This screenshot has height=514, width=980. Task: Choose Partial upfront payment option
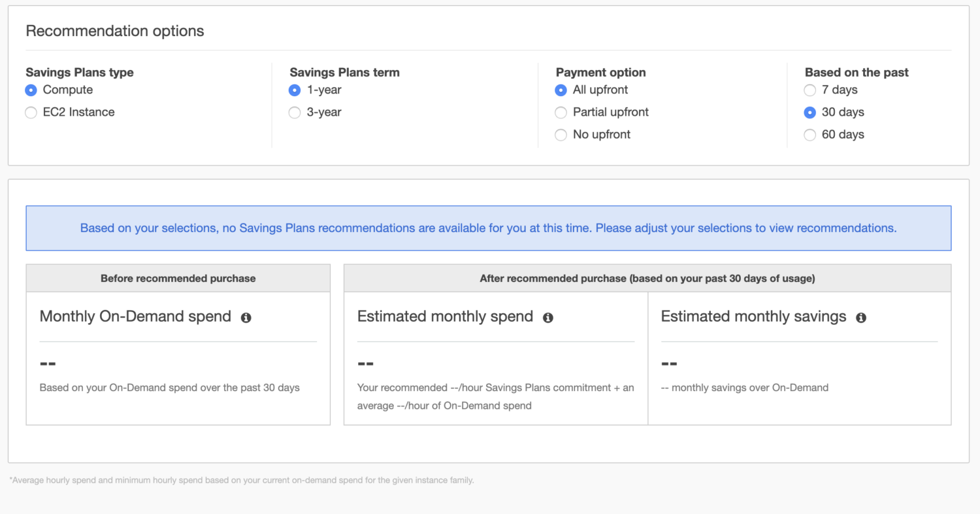coord(561,112)
